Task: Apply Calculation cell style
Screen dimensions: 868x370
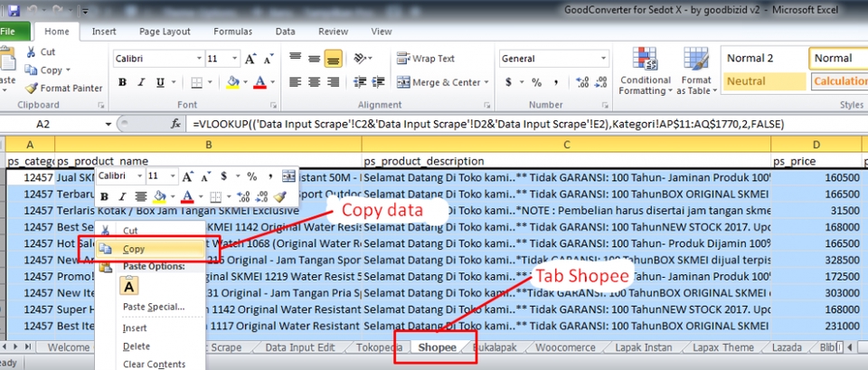Action: point(840,81)
